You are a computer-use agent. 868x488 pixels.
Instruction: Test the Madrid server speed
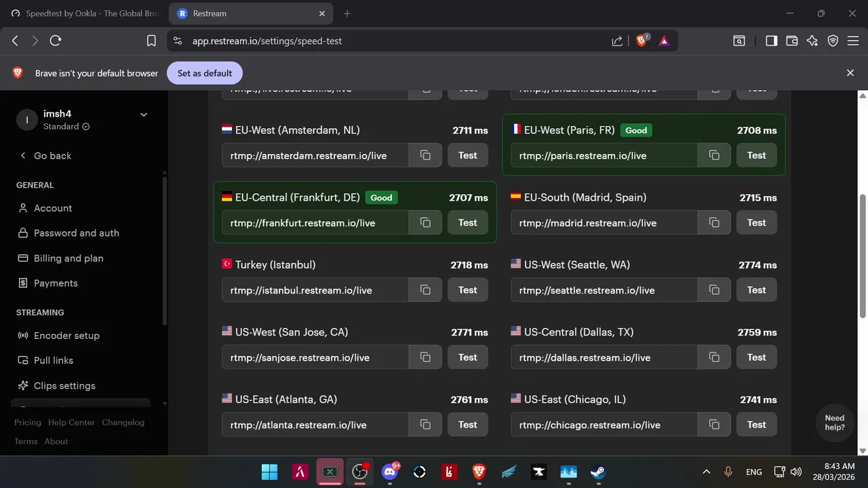pyautogui.click(x=757, y=222)
